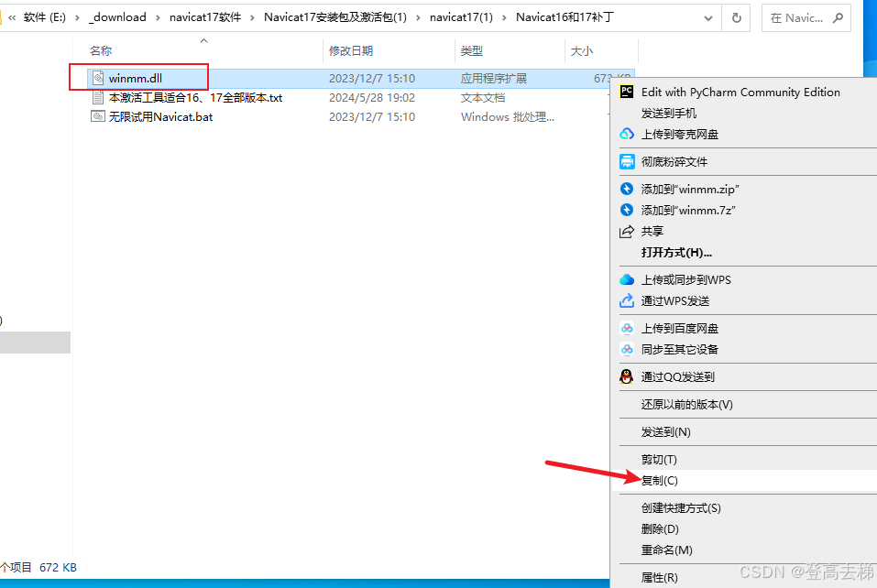Click the refresh button next to address bar

click(x=737, y=18)
